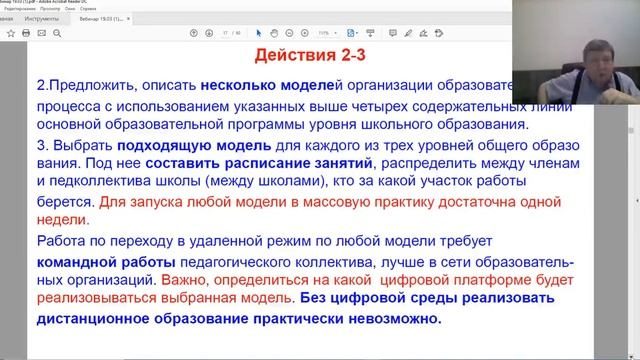This screenshot has height=360, width=640.
Task: Close the Вебинар 19.03 document tab
Action: click(x=128, y=19)
